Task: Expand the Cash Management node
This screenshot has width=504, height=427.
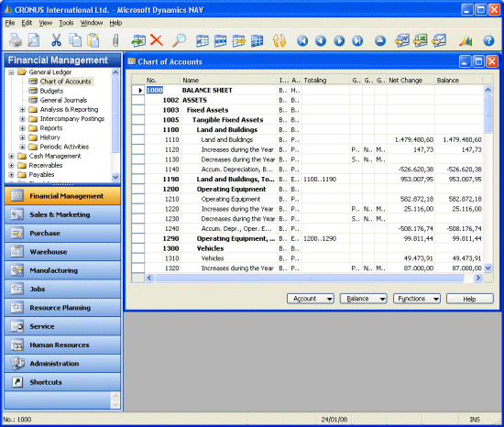Action: tap(11, 156)
